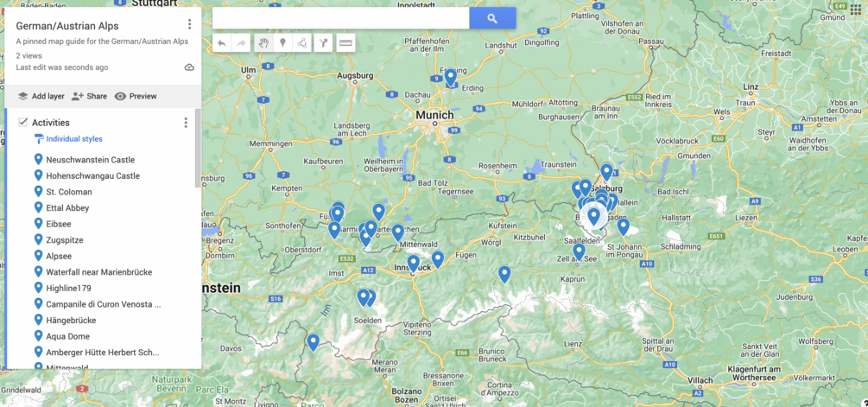The width and height of the screenshot is (868, 407).
Task: Click the Bolzano Bozen label on map
Action: pyautogui.click(x=408, y=394)
